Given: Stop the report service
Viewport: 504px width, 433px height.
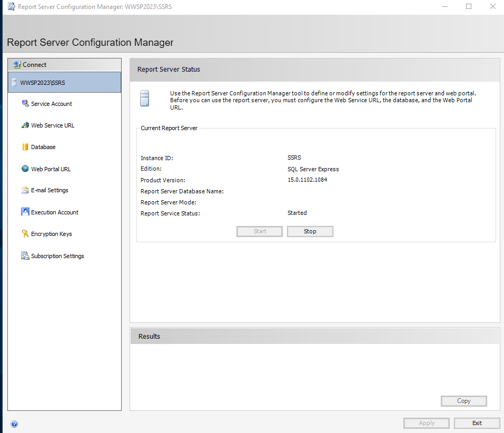Looking at the screenshot, I should tap(310, 231).
